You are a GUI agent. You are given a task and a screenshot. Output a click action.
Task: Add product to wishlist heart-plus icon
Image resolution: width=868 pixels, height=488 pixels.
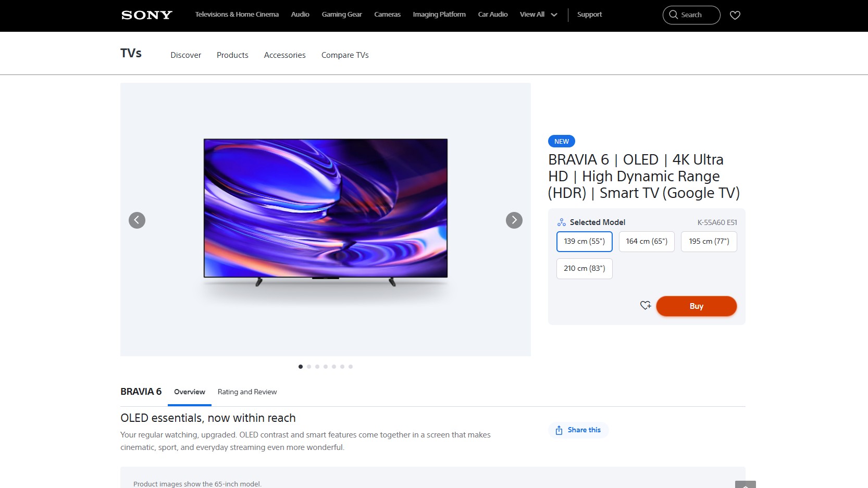click(646, 306)
